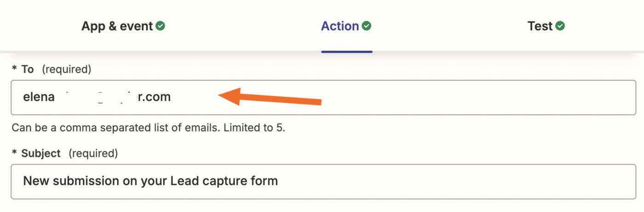Click the '.com' ending in To field
The image size is (644, 212).
[158, 97]
